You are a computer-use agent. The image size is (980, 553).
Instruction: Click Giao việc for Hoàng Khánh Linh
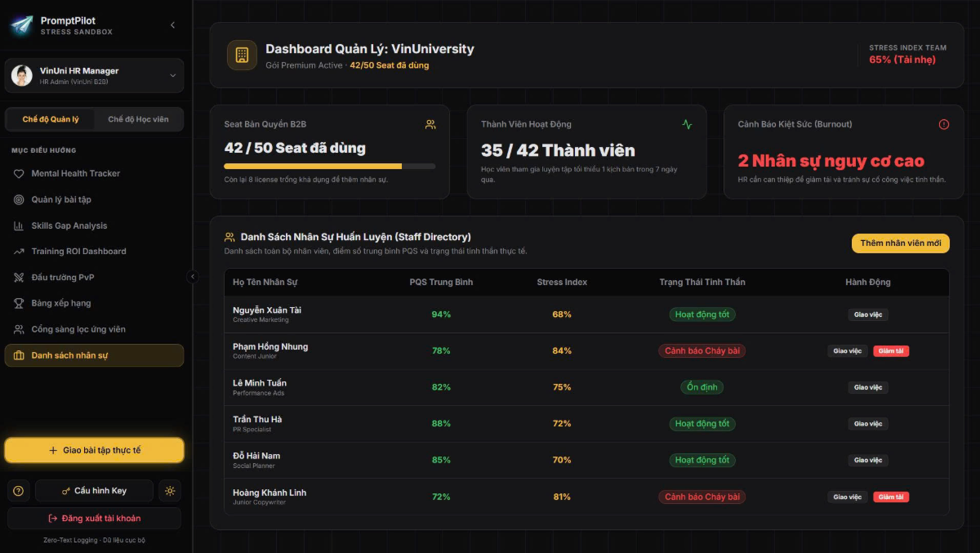[x=847, y=497]
